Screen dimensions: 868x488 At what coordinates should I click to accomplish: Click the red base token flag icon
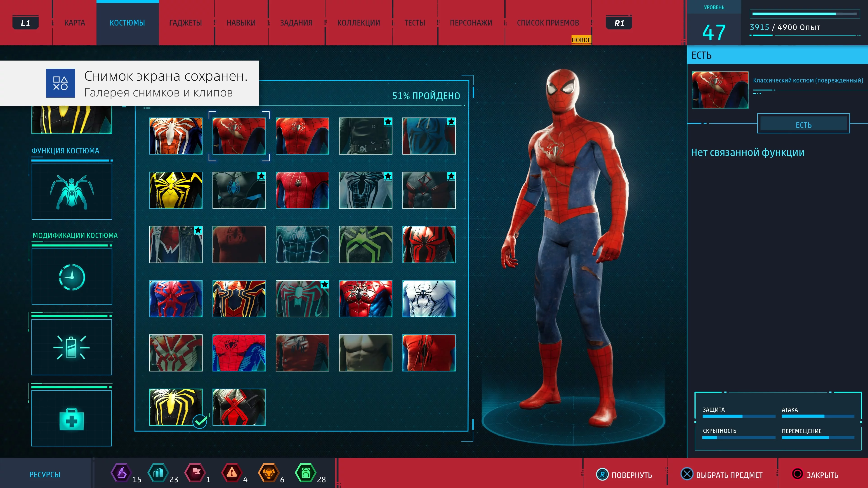click(x=195, y=473)
